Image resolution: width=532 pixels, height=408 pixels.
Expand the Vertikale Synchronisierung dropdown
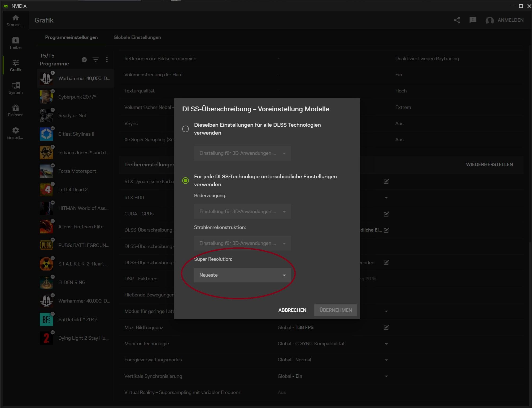386,376
